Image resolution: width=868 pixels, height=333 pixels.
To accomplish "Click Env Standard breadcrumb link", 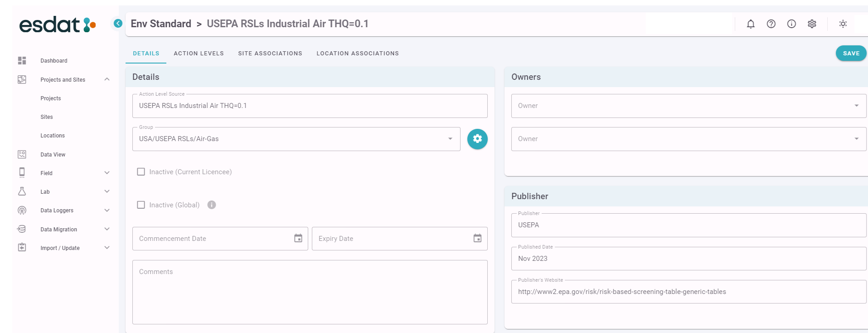I will pyautogui.click(x=161, y=24).
